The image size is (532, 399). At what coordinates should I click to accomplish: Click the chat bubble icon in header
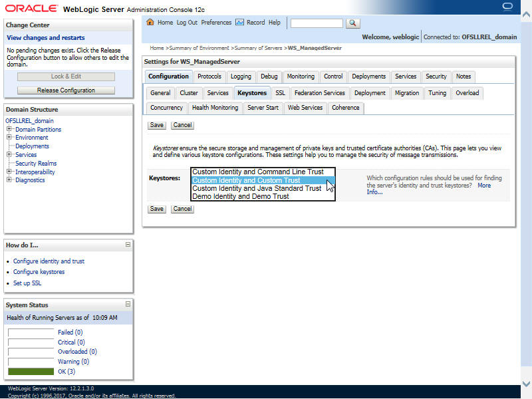[507, 7]
